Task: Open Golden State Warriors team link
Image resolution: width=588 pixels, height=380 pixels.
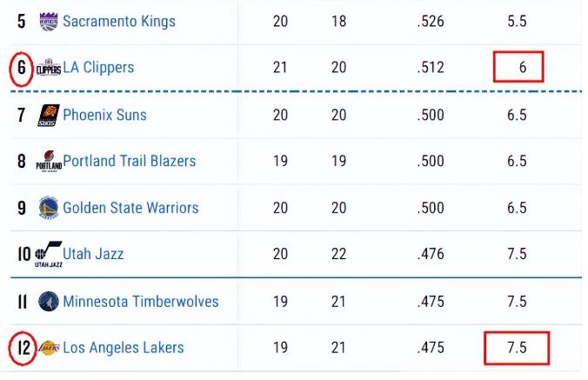Action: [130, 208]
